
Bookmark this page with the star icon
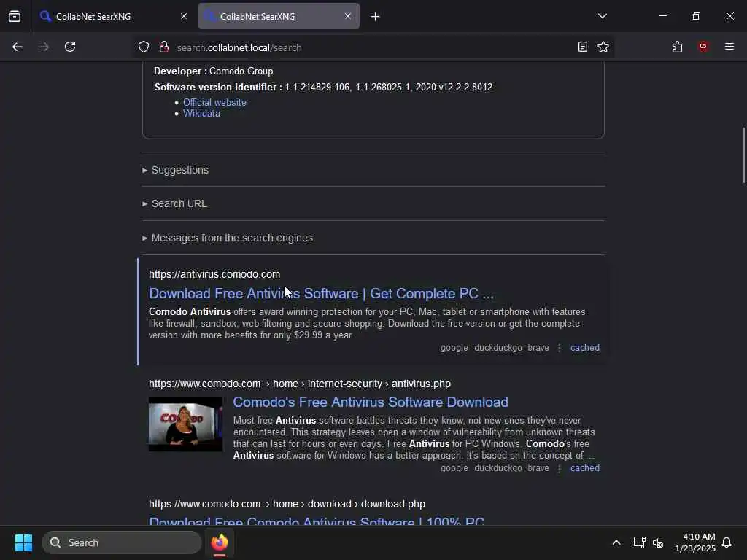[x=603, y=47]
